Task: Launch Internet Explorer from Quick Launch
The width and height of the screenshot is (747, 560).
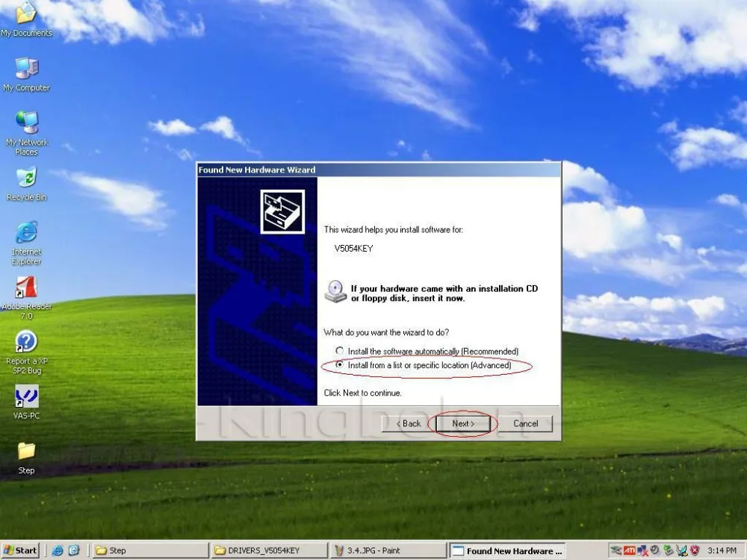Action: (58, 550)
